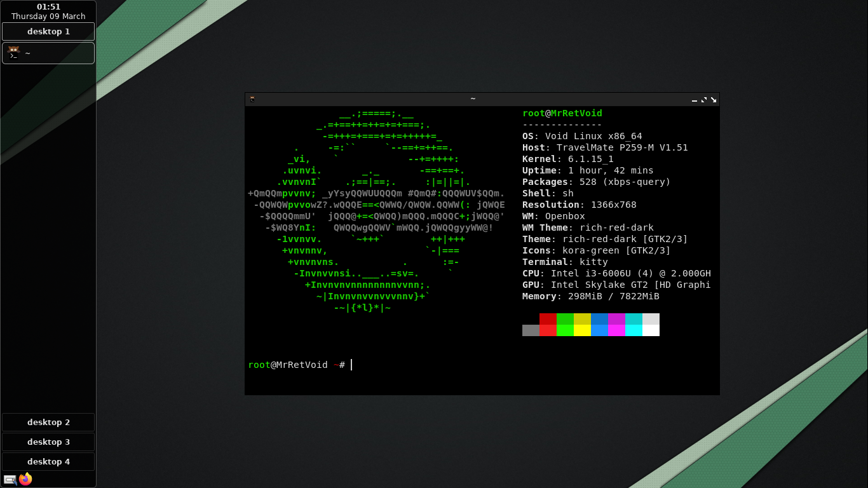Open Firefox from the system tray
Image resolution: width=868 pixels, height=488 pixels.
[25, 479]
